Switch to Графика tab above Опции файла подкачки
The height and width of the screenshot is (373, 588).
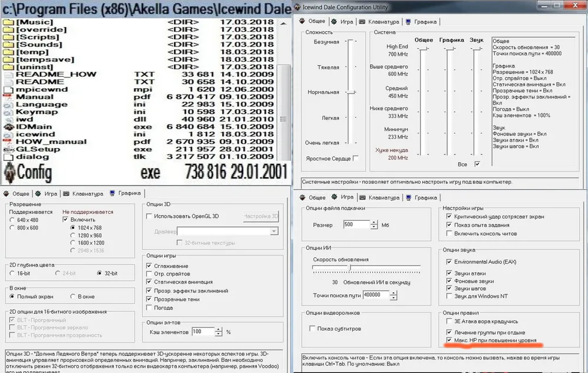tap(422, 198)
